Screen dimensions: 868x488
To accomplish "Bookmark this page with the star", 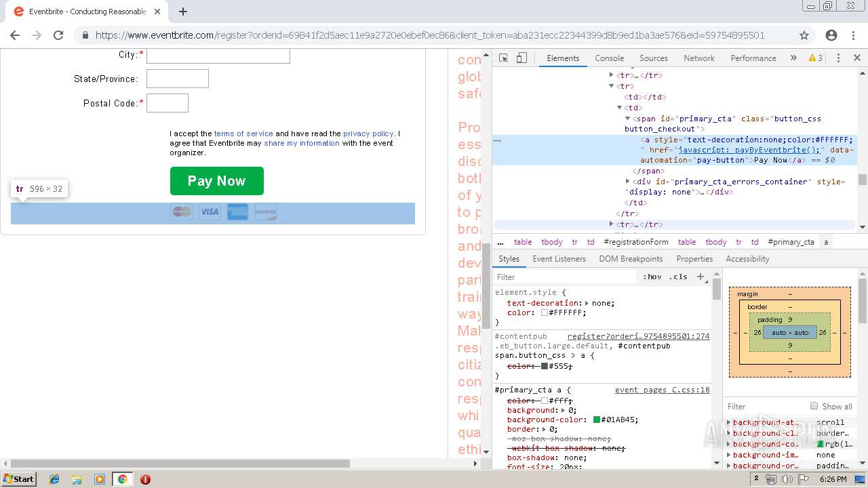I will click(804, 35).
